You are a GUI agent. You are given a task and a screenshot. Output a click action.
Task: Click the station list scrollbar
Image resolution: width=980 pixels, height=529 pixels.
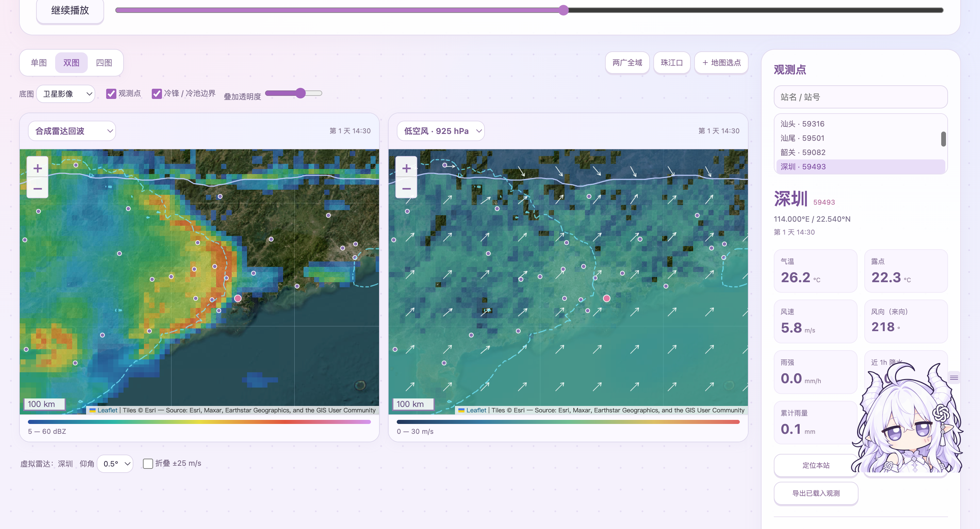click(x=944, y=139)
